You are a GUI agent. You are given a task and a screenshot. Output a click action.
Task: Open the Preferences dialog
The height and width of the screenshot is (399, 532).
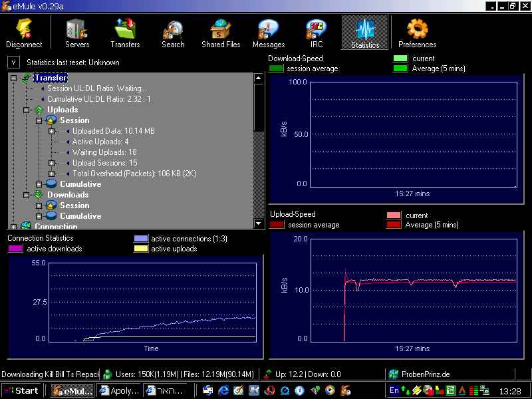click(417, 33)
